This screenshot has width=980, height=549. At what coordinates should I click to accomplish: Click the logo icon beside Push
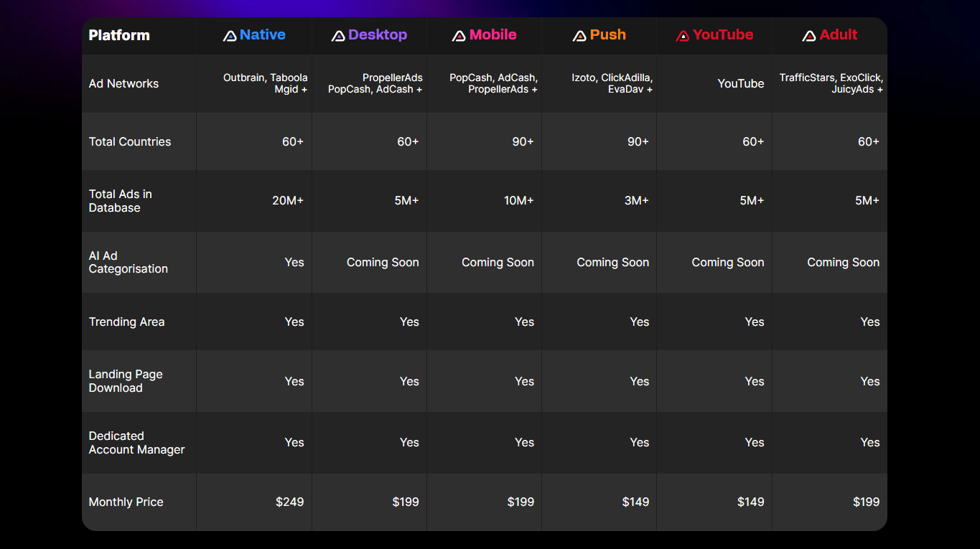579,36
